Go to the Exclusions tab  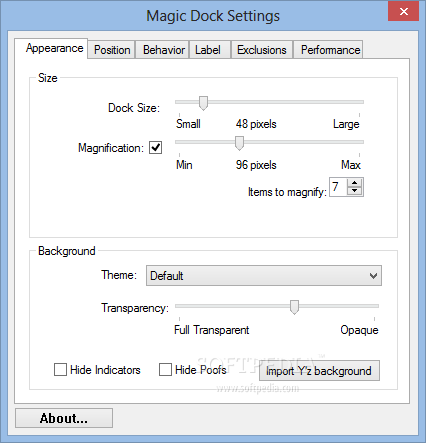262,50
